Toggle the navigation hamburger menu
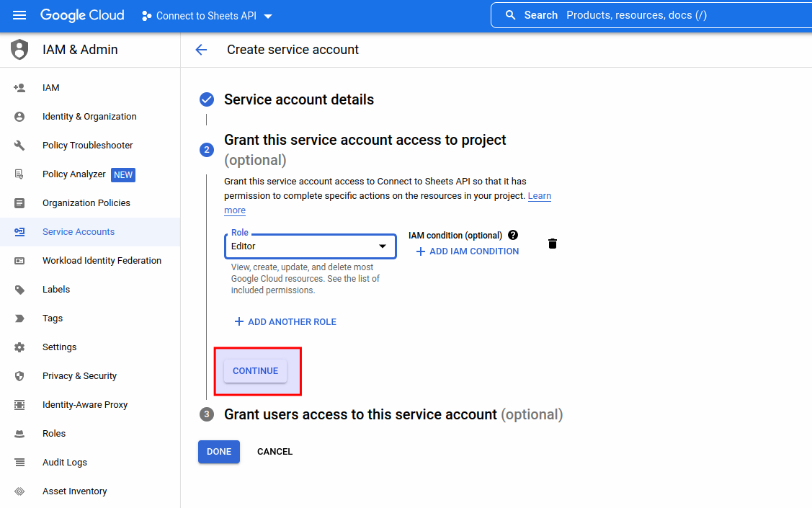 (19, 15)
